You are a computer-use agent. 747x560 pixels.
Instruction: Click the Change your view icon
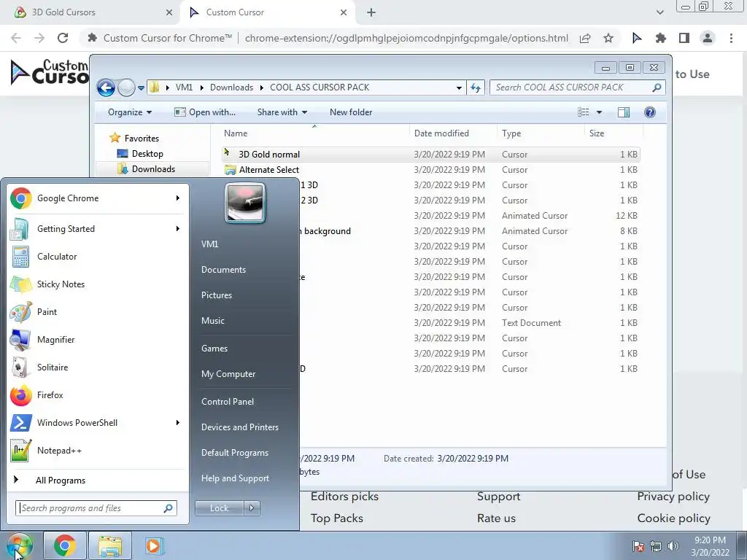583,112
